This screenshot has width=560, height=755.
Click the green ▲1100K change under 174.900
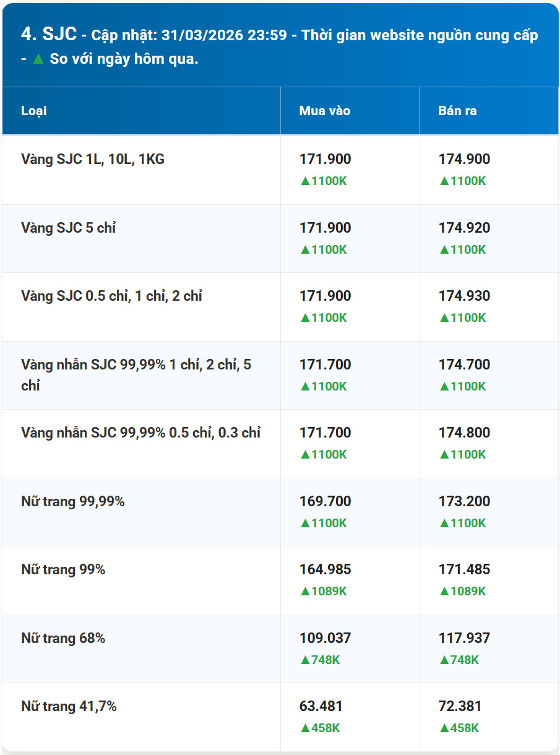pos(463,181)
